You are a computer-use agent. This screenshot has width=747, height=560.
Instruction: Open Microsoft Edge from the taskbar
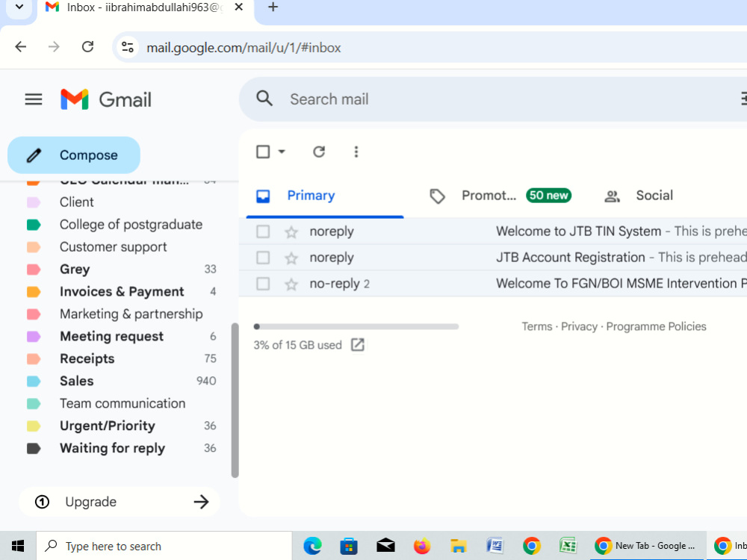312,546
